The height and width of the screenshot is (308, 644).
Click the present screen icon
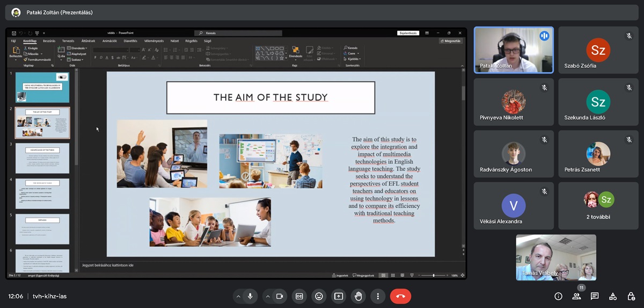coord(339,296)
